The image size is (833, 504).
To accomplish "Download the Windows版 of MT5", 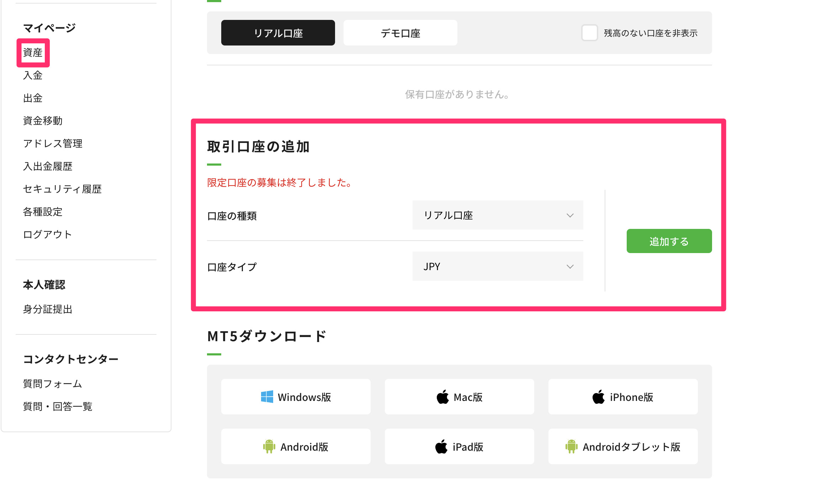I will [x=296, y=397].
